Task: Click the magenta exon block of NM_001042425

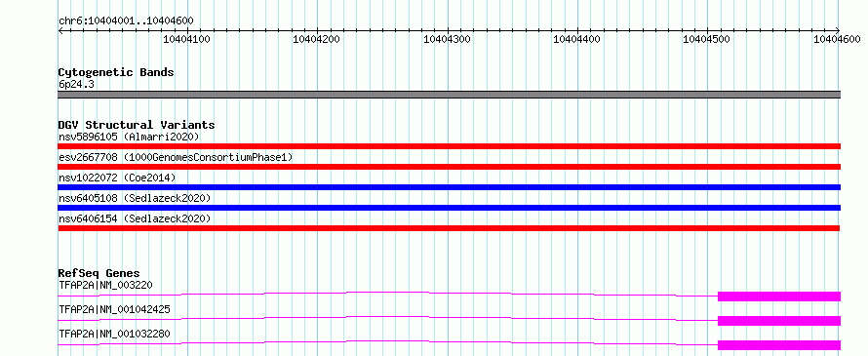Action: (x=779, y=321)
